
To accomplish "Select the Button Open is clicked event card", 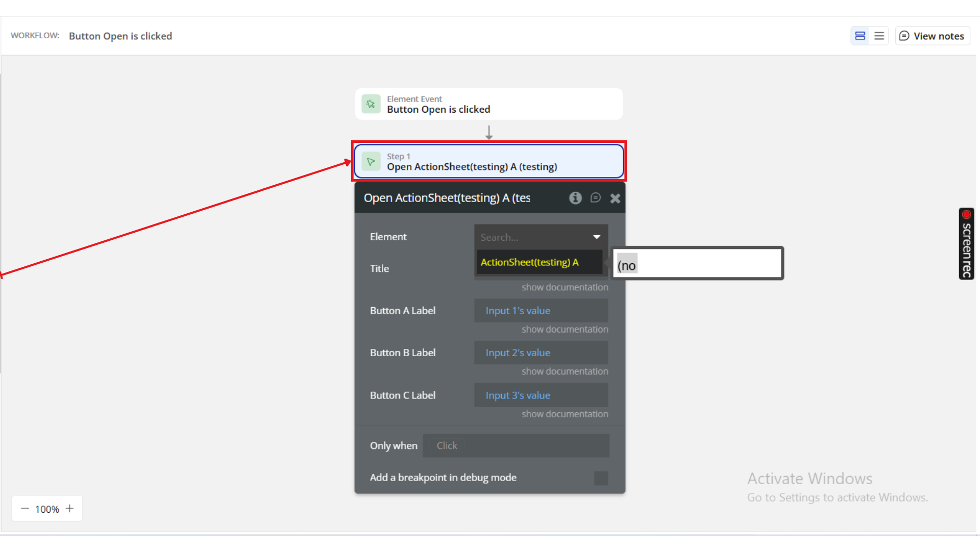I will pyautogui.click(x=488, y=104).
